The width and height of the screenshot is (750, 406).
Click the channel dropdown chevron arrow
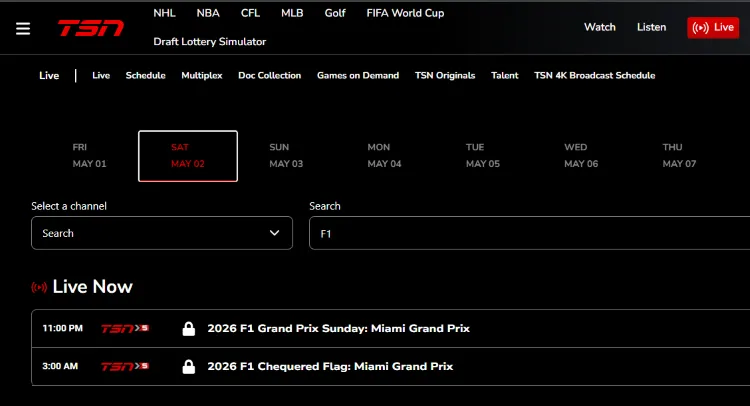275,233
